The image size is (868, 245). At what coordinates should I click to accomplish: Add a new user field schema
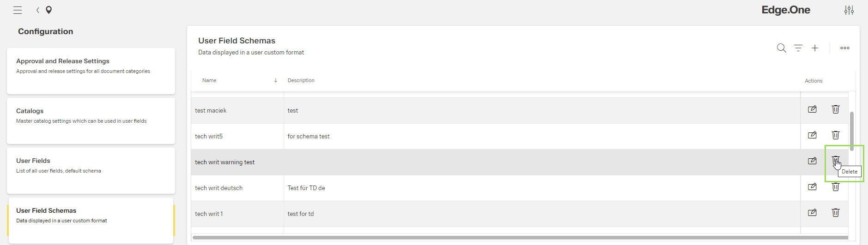pos(815,48)
